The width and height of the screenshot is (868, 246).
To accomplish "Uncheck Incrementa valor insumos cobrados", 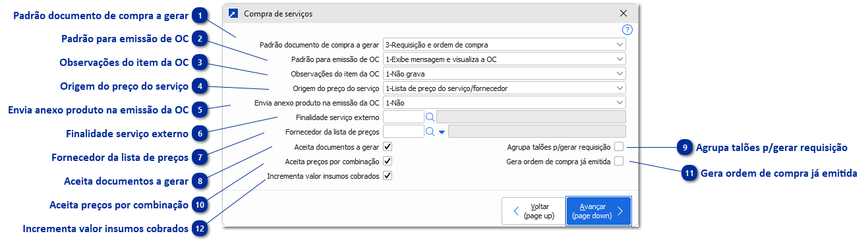I will click(x=388, y=176).
